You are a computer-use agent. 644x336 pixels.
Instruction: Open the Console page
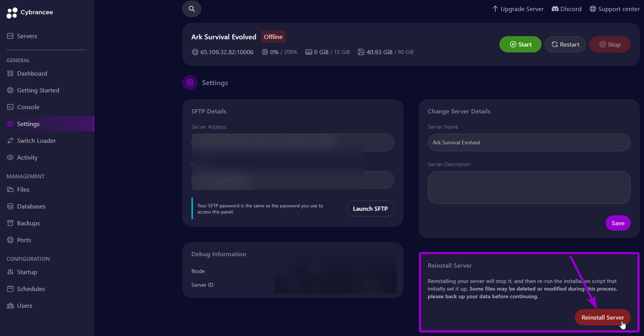coord(28,107)
